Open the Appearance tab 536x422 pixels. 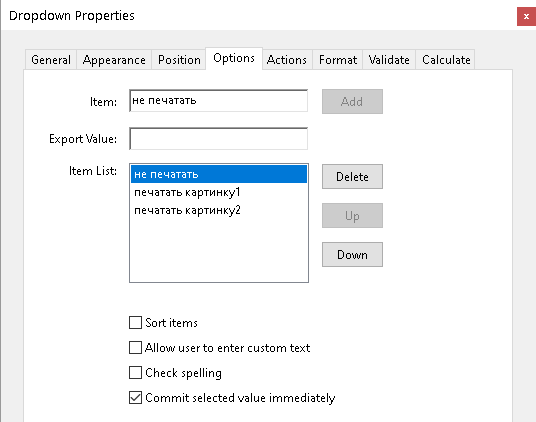114,60
